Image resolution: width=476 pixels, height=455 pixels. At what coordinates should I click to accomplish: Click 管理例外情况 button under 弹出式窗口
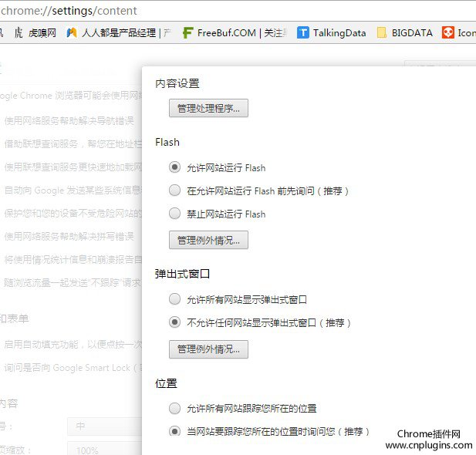pos(208,349)
